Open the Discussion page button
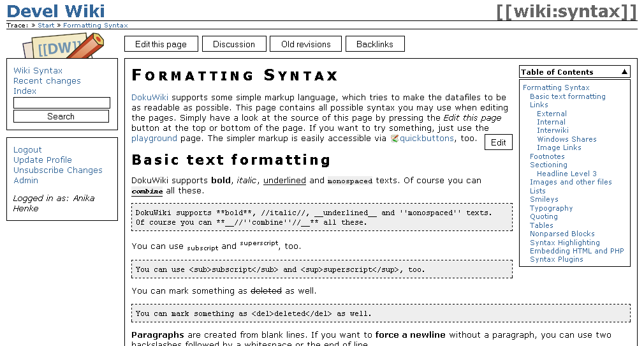The height and width of the screenshot is (346, 644). pyautogui.click(x=234, y=44)
